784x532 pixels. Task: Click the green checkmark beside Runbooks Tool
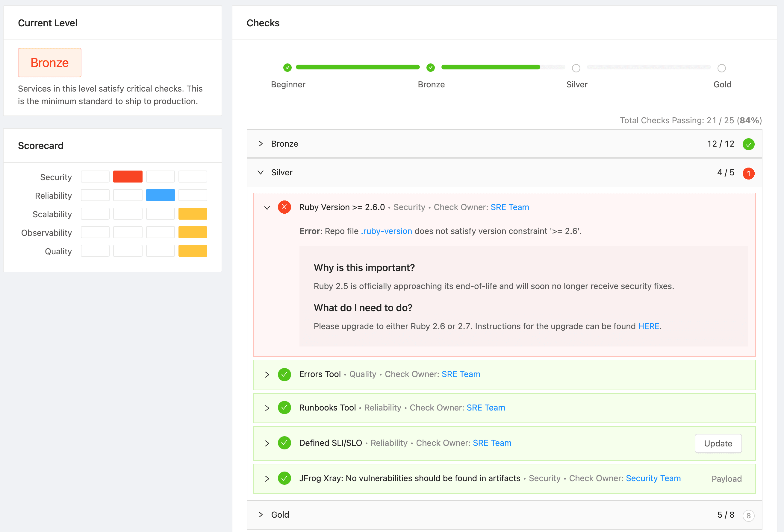(284, 408)
